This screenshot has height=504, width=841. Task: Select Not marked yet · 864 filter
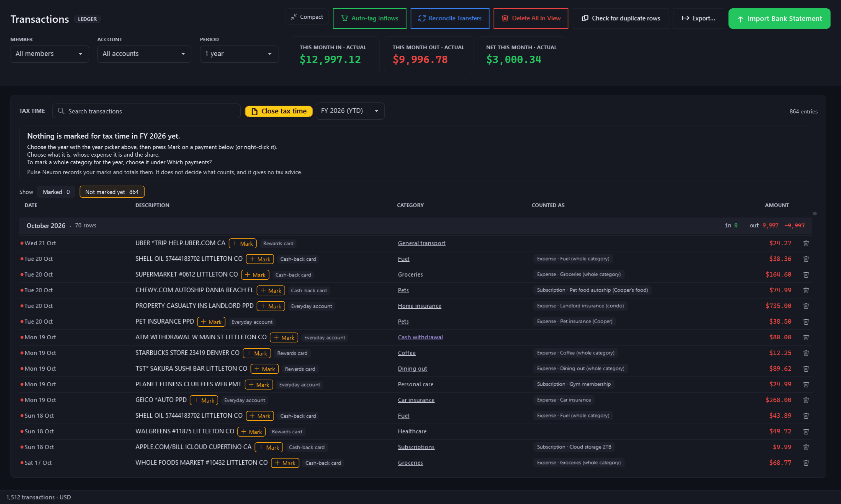tap(112, 192)
